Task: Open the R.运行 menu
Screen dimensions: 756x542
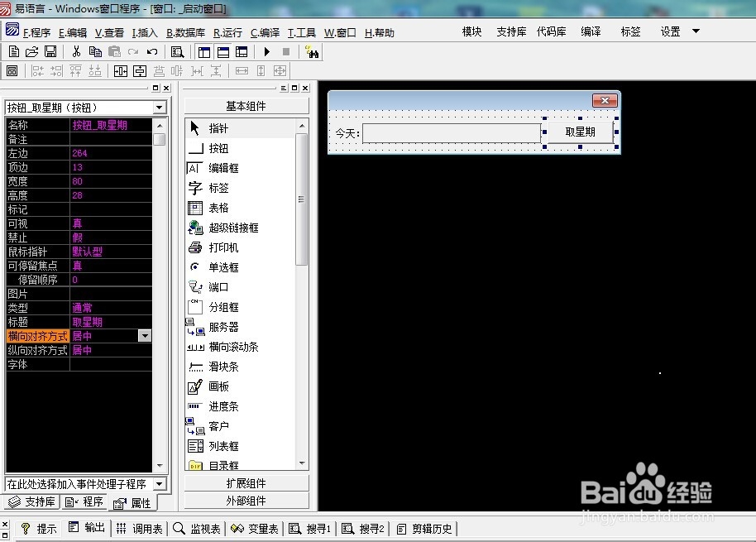Action: click(227, 33)
